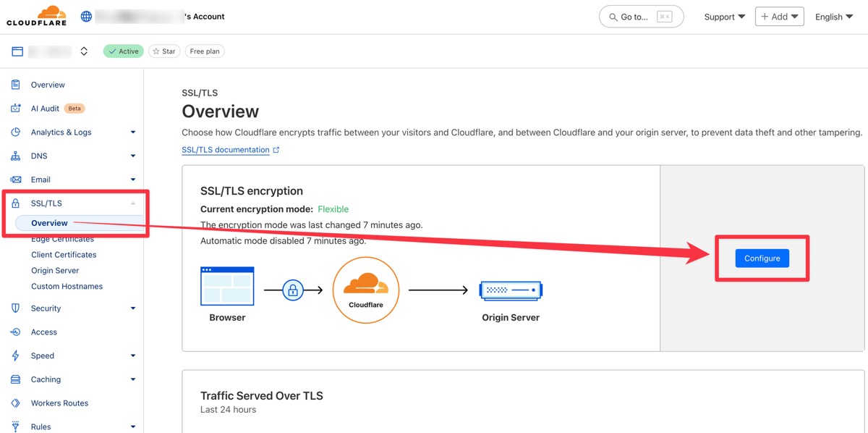Open Edge Certificates page
This screenshot has width=868, height=433.
pos(62,239)
